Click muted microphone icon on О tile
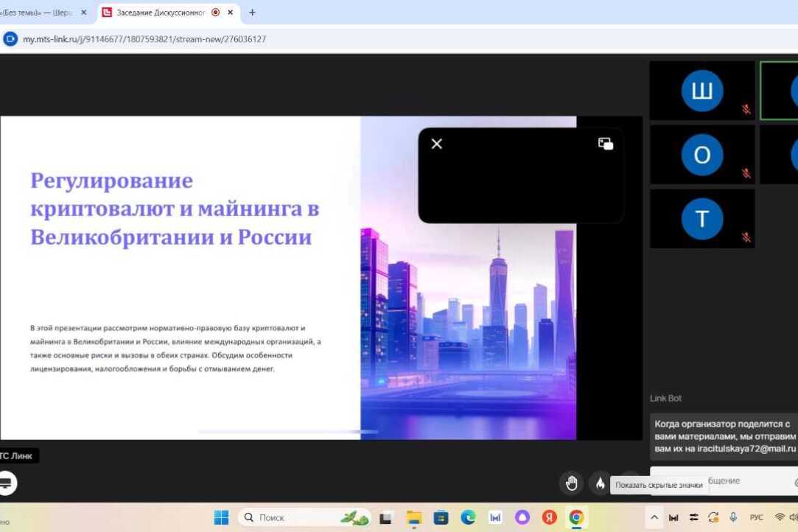Image resolution: width=798 pixels, height=532 pixels. pos(746,174)
